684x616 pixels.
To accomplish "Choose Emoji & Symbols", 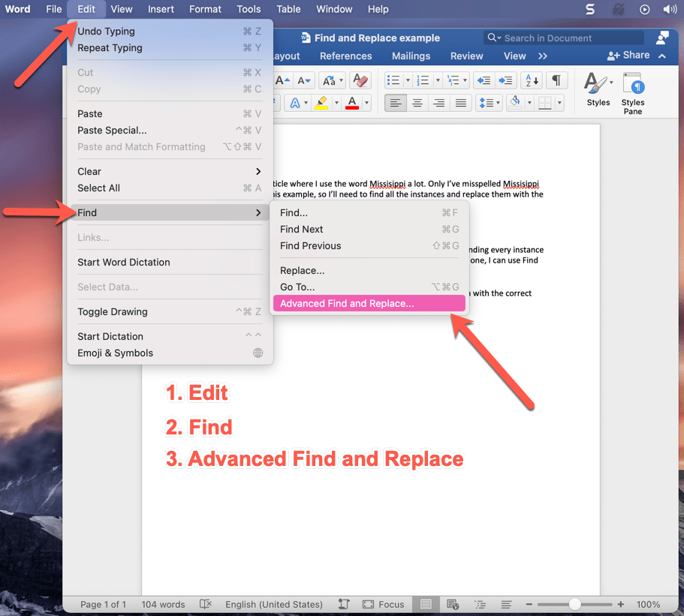I will coord(169,353).
